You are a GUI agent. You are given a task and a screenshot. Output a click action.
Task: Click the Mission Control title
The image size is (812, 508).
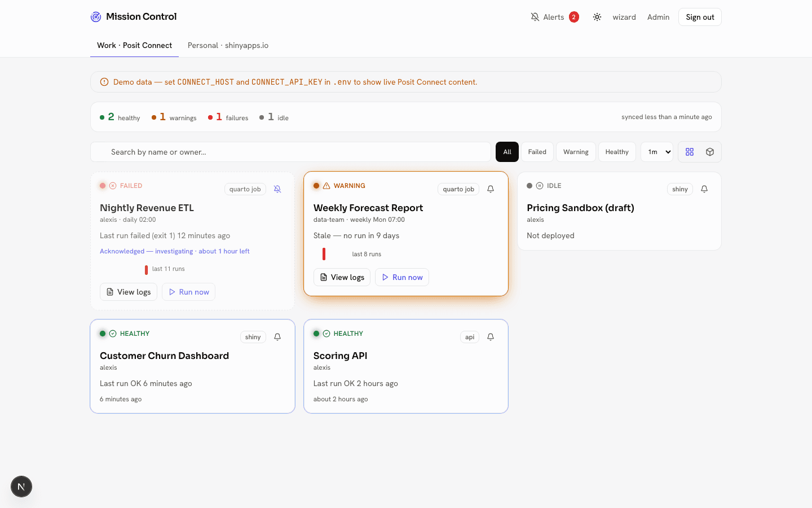pyautogui.click(x=142, y=17)
